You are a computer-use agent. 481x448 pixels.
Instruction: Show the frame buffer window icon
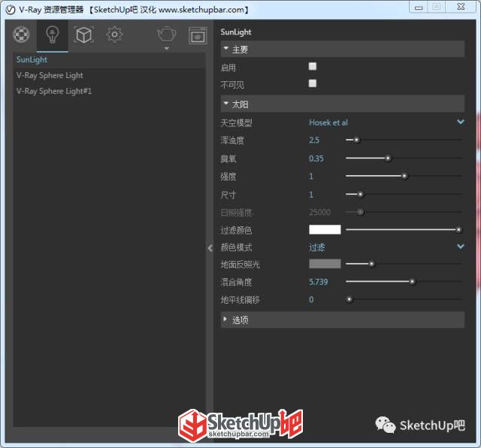198,36
